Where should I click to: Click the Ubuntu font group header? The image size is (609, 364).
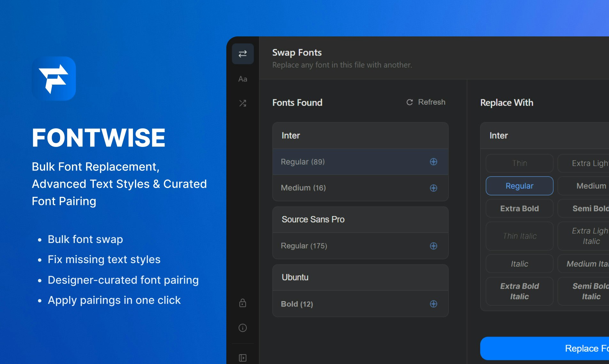(360, 277)
